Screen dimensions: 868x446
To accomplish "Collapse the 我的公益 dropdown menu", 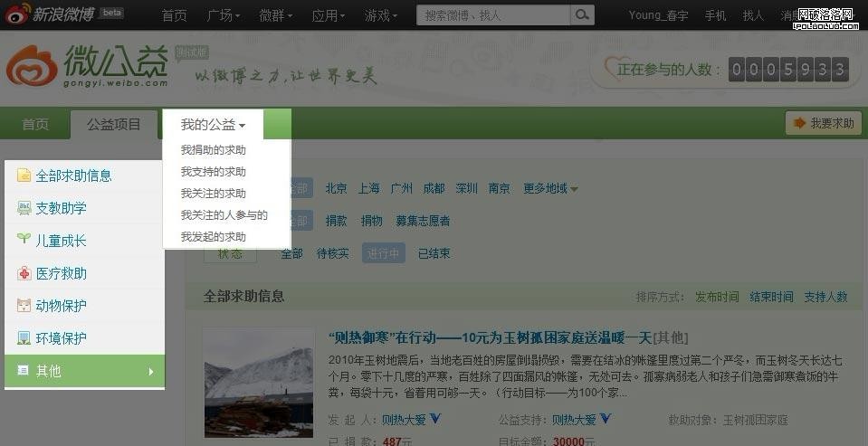I will tap(213, 124).
